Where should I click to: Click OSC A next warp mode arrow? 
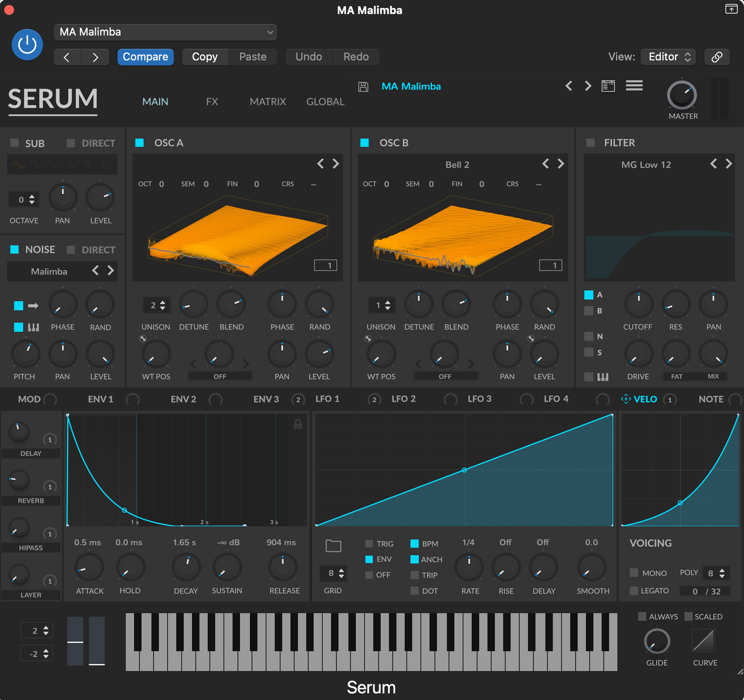(x=246, y=364)
